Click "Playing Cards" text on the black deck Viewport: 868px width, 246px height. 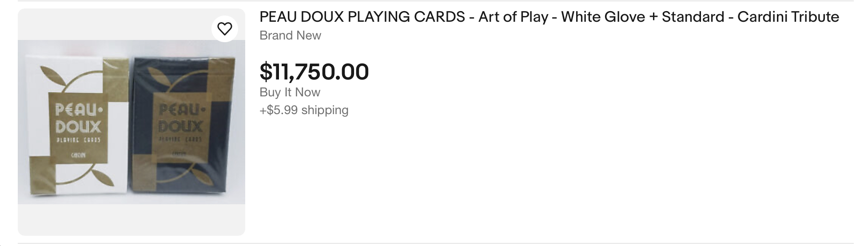coord(180,139)
